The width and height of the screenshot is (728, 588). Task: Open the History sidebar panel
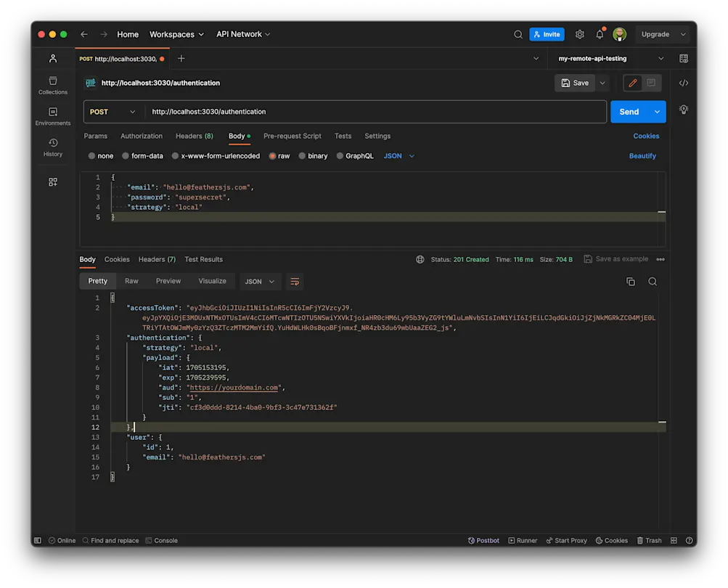click(52, 147)
